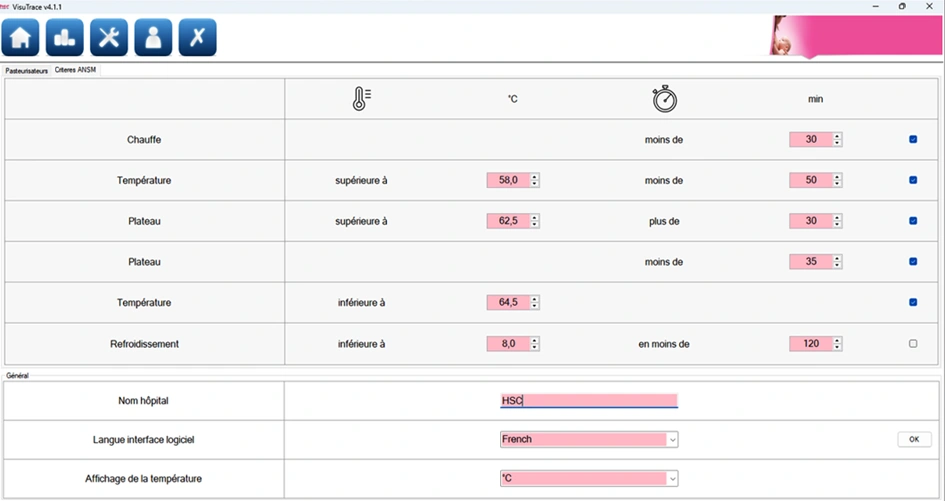Click the OK button
Screen dimensions: 945x501
coord(914,440)
